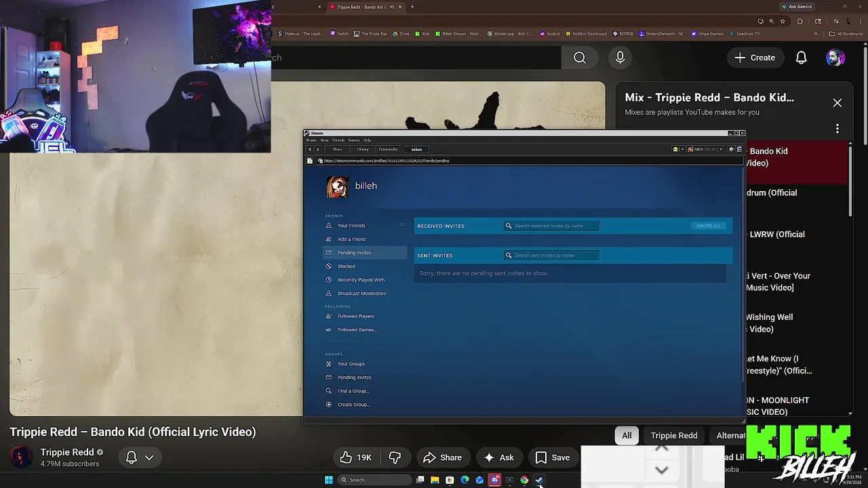Click the Ask Gemini button in Chrome
The width and height of the screenshot is (868, 488).
coord(796,7)
